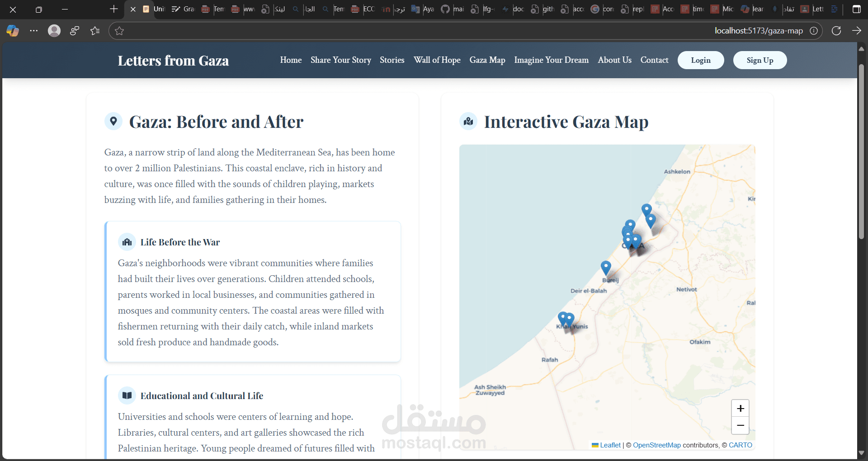Image resolution: width=868 pixels, height=461 pixels.
Task: Select the map marker above Bureij
Action: [x=606, y=268]
